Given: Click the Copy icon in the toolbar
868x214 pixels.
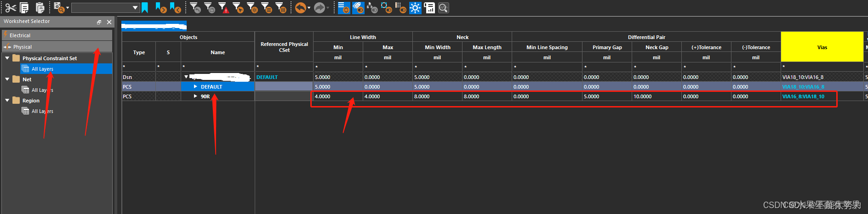Looking at the screenshot, I should (x=24, y=8).
